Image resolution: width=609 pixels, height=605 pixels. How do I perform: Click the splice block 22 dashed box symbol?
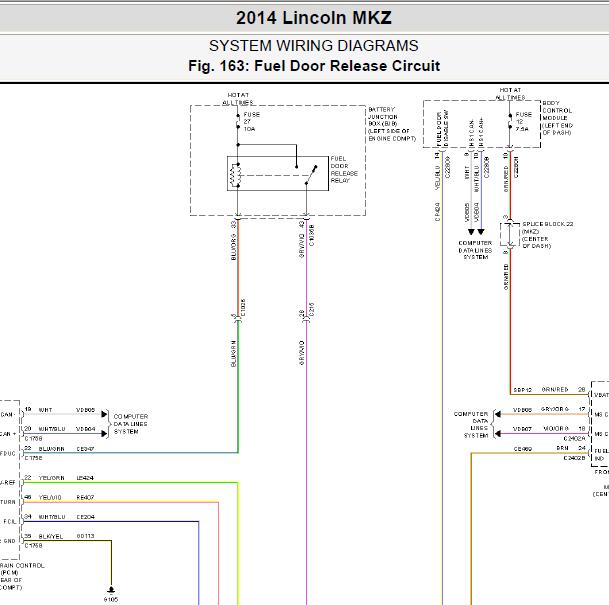510,234
